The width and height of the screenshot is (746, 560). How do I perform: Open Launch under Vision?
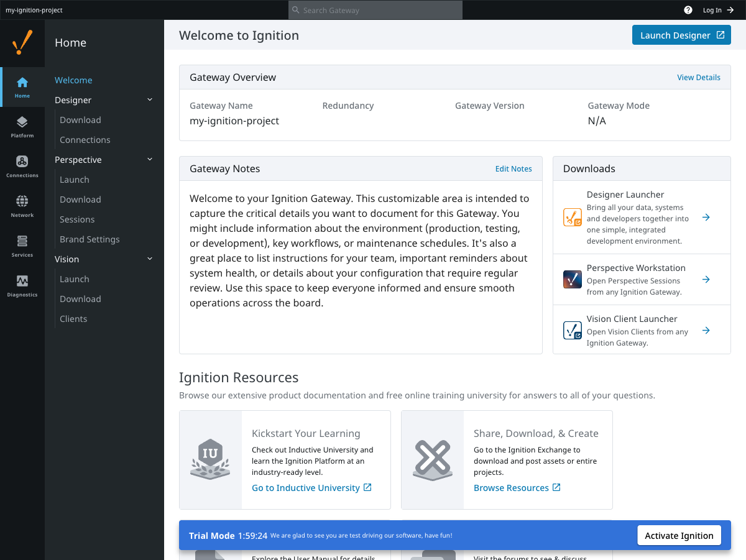point(75,279)
